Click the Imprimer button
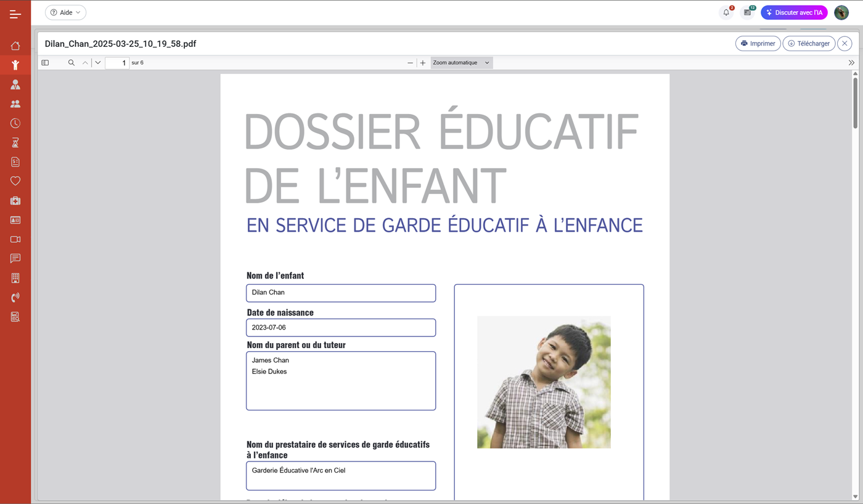This screenshot has width=863, height=504. click(x=758, y=43)
